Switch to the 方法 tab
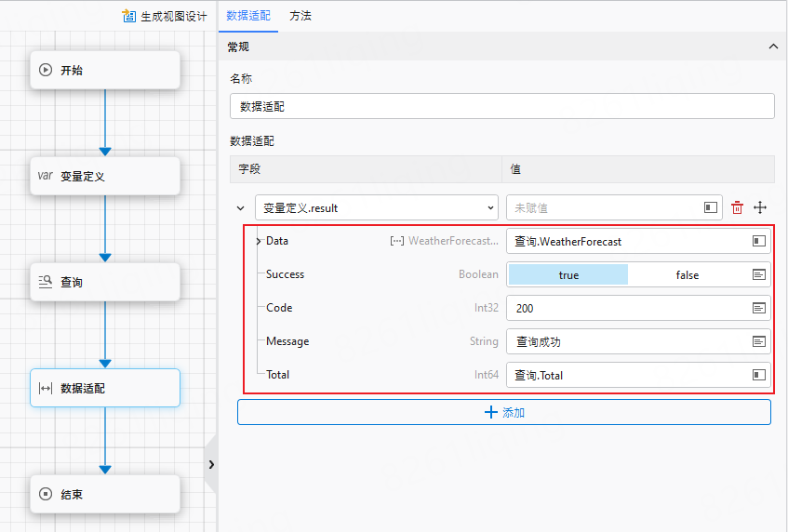This screenshot has width=788, height=532. pyautogui.click(x=300, y=16)
